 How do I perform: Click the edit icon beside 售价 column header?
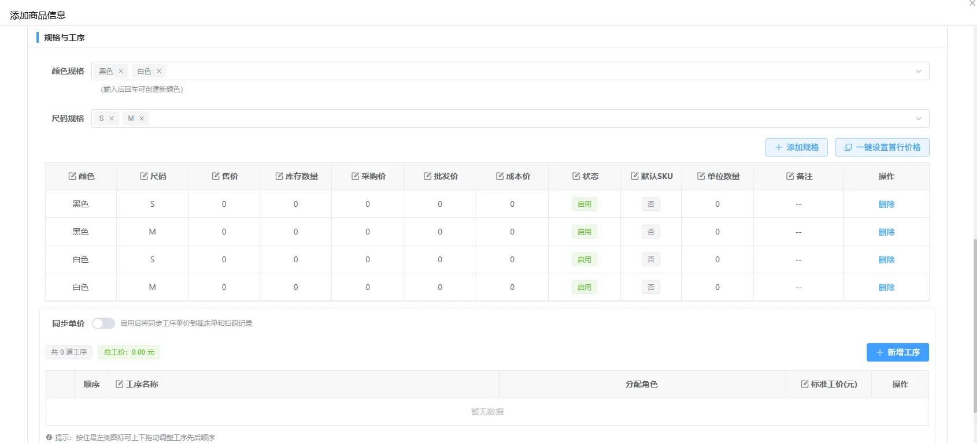pyautogui.click(x=216, y=176)
